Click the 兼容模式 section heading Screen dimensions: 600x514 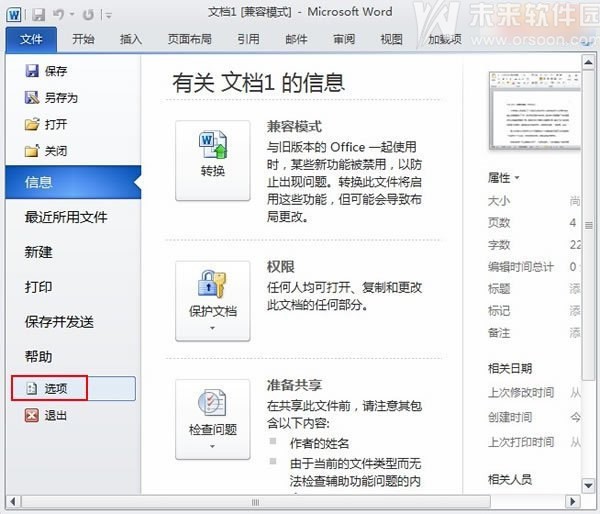(x=294, y=126)
